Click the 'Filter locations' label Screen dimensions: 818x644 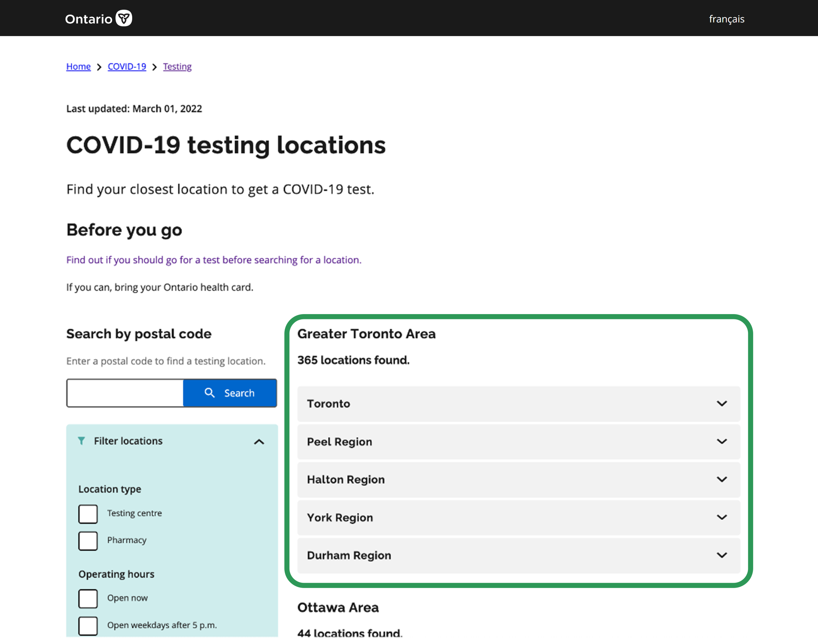[128, 441]
